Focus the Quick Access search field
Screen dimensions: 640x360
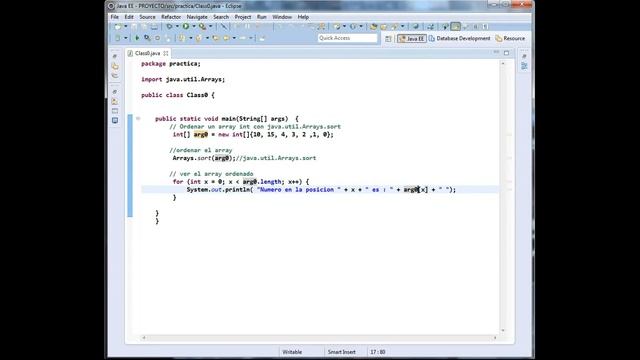[x=348, y=38]
